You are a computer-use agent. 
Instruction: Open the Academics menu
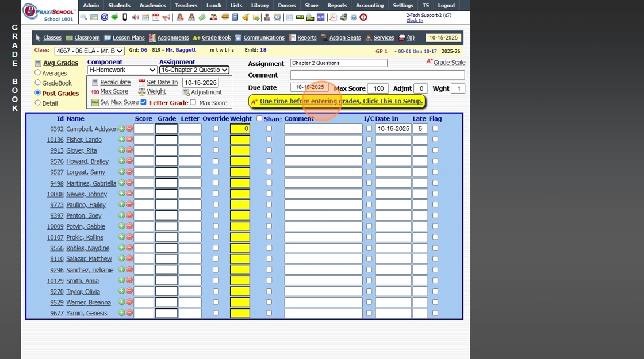click(x=152, y=5)
